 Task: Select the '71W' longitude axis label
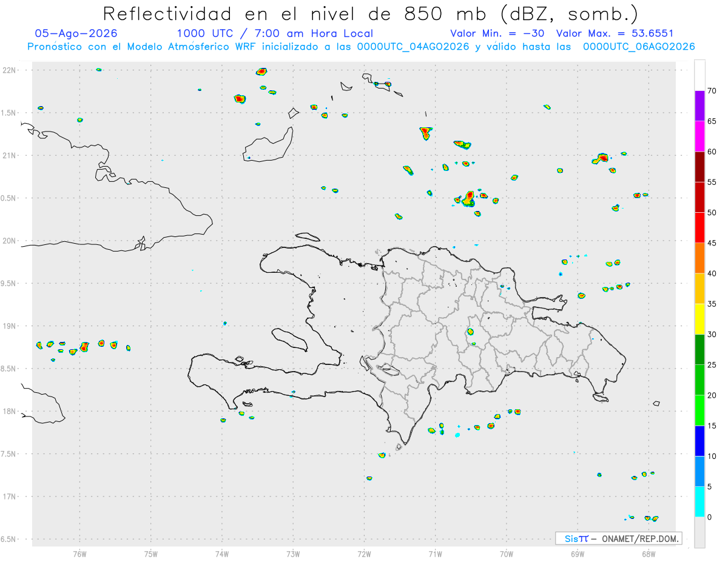(435, 554)
